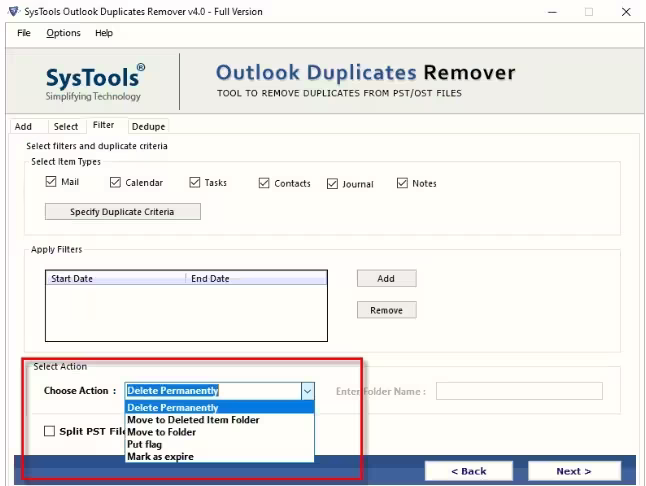Choose Move to Deleted Item Folder option
The height and width of the screenshot is (486, 646).
click(220, 420)
